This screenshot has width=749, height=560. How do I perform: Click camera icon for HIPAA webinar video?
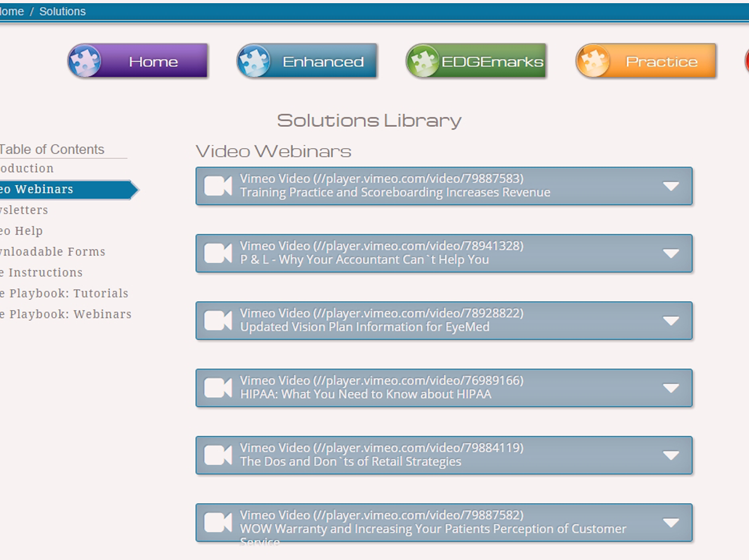(x=219, y=388)
